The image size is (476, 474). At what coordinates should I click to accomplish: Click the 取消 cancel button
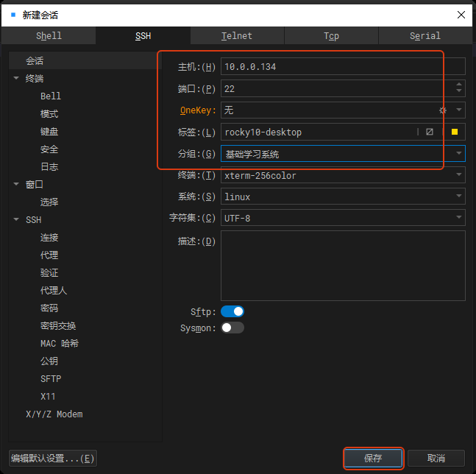tap(436, 458)
